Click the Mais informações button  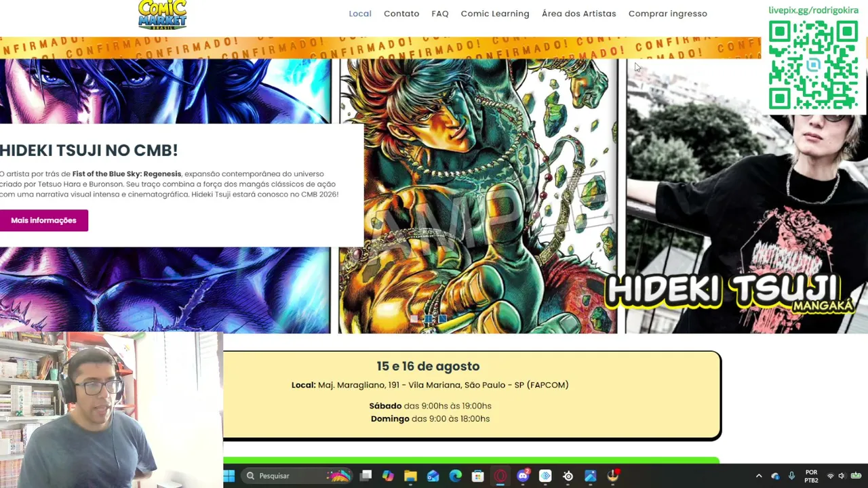[43, 220]
